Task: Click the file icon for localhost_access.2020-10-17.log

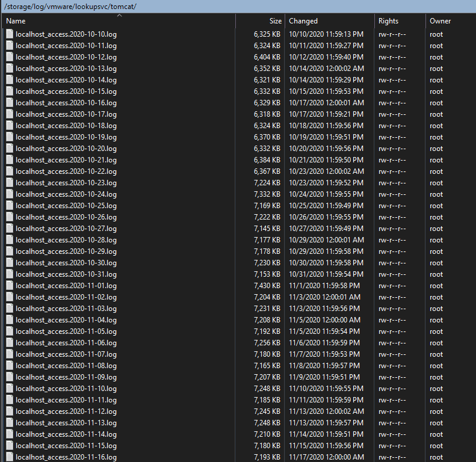Action: [10, 114]
